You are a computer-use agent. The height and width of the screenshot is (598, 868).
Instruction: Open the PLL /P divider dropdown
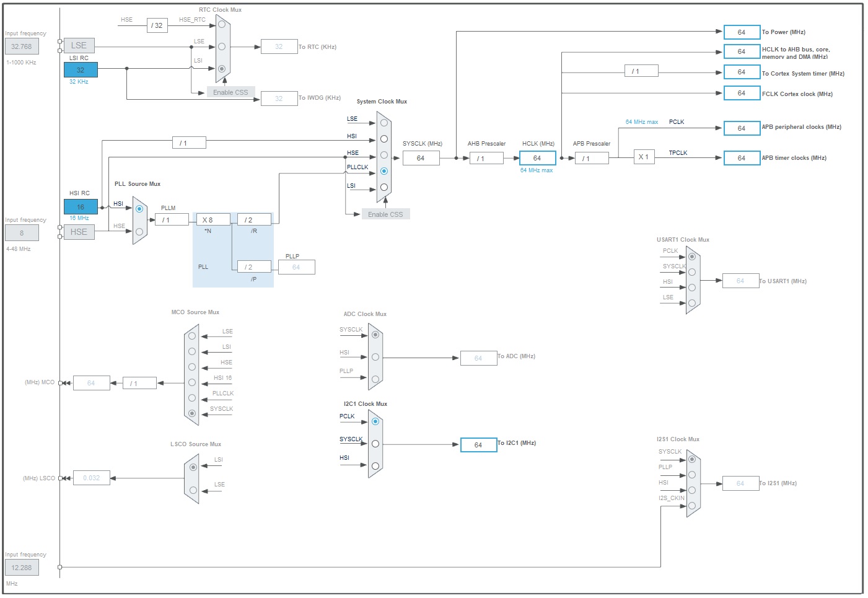(x=254, y=267)
